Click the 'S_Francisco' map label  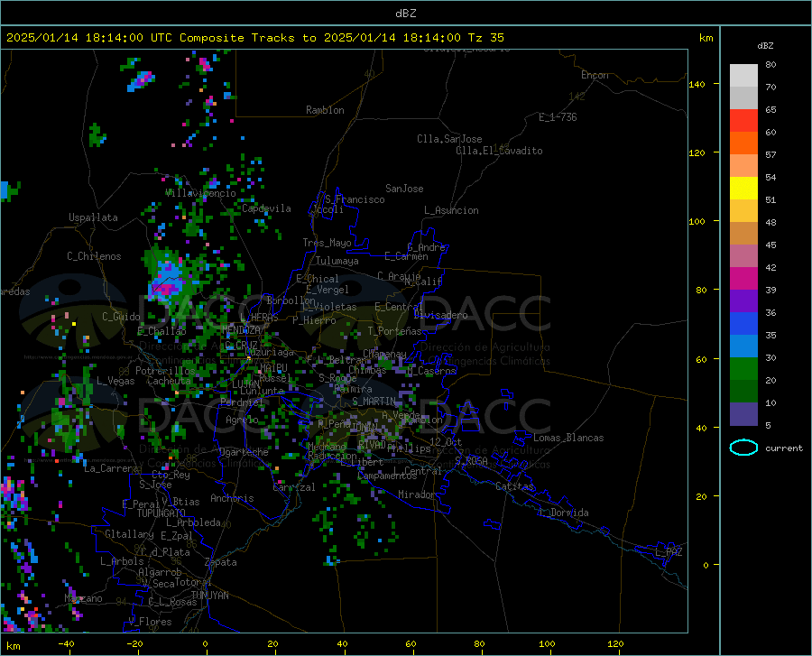pyautogui.click(x=355, y=199)
